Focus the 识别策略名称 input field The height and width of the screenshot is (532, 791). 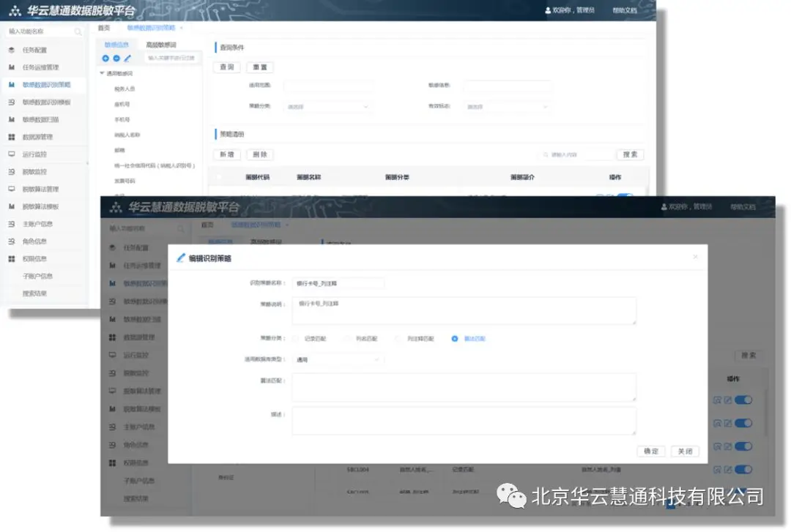tap(338, 283)
